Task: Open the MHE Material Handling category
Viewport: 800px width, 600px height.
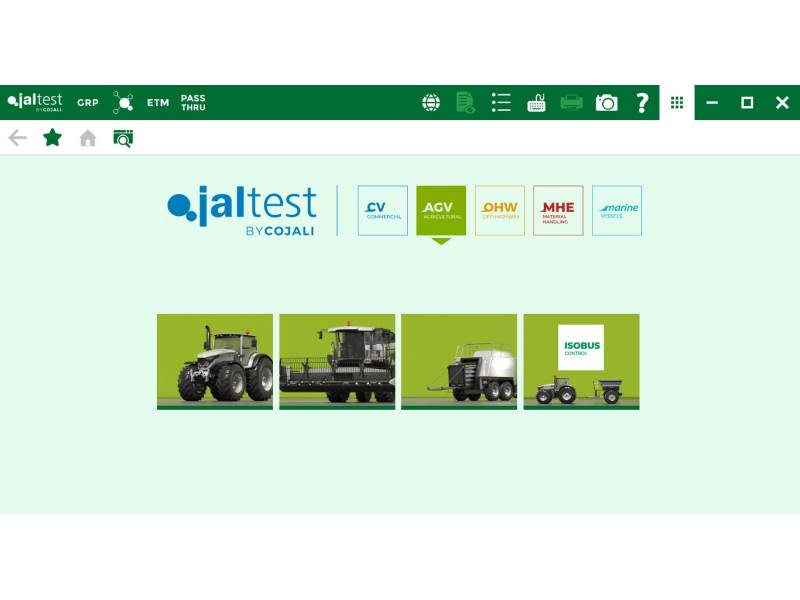Action: point(558,209)
